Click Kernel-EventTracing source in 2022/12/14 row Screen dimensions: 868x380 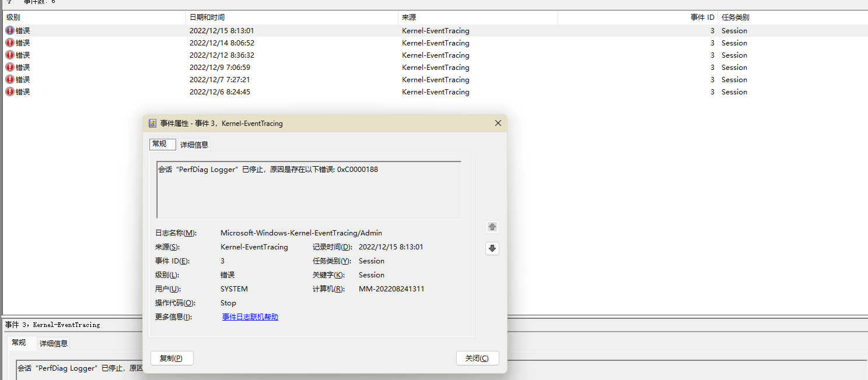[435, 43]
